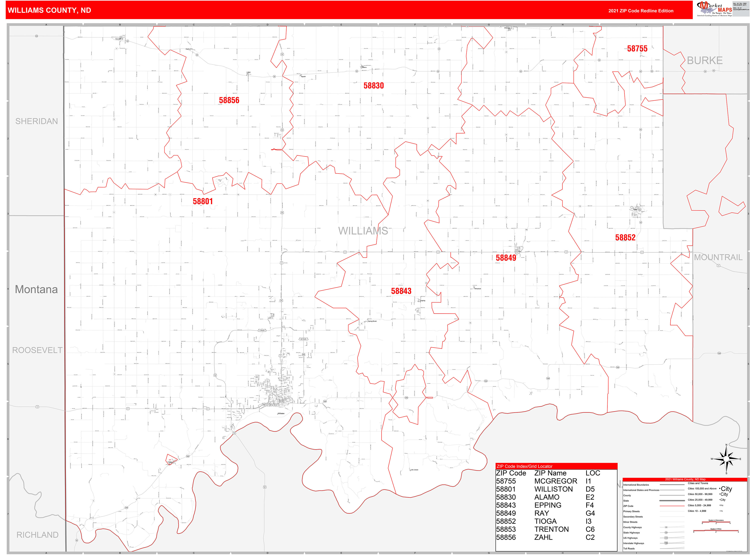Click the 2021 ZIP Code Redline Edition text
The image size is (756, 555).
(641, 11)
